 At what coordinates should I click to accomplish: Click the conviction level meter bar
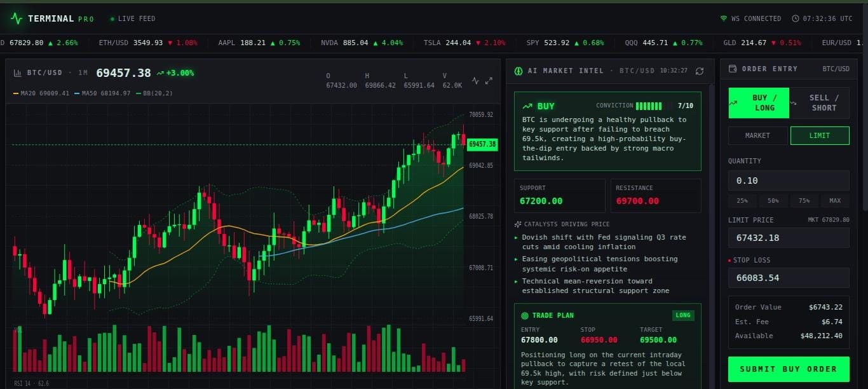[x=654, y=106]
